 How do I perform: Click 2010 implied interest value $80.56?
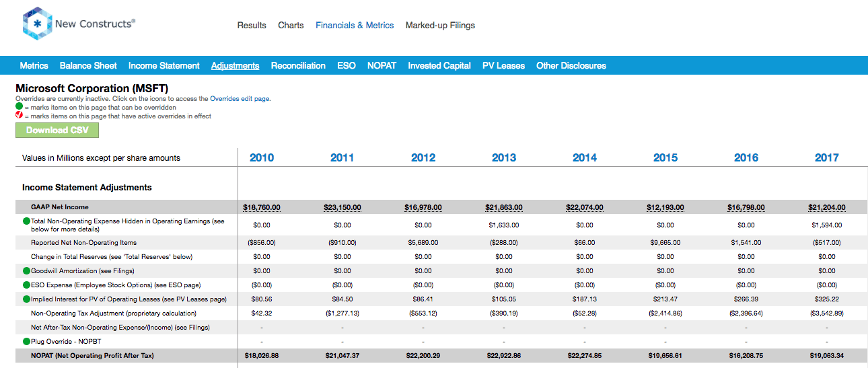tap(262, 299)
